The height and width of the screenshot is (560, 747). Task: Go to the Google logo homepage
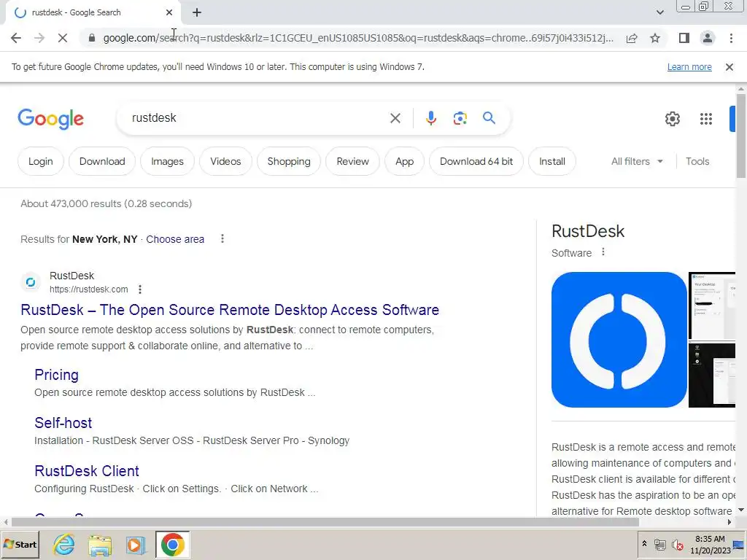50,119
